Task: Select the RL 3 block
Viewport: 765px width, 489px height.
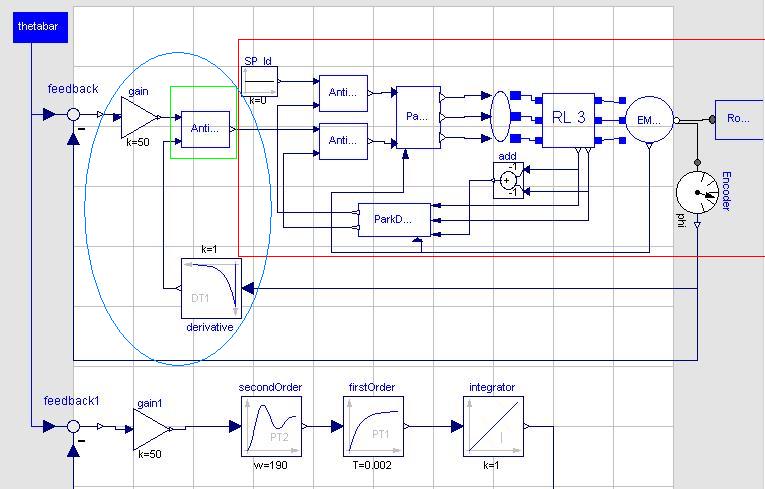Action: pos(568,119)
